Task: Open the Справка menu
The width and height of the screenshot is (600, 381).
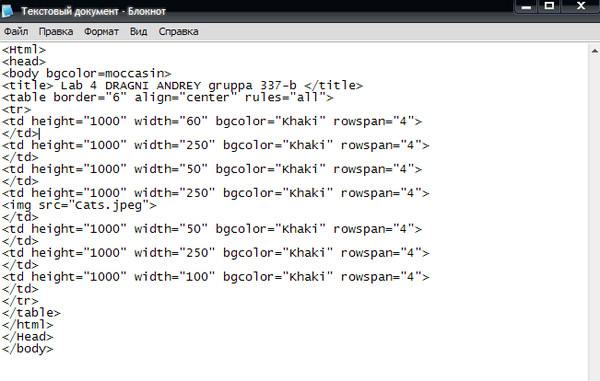Action: point(178,31)
